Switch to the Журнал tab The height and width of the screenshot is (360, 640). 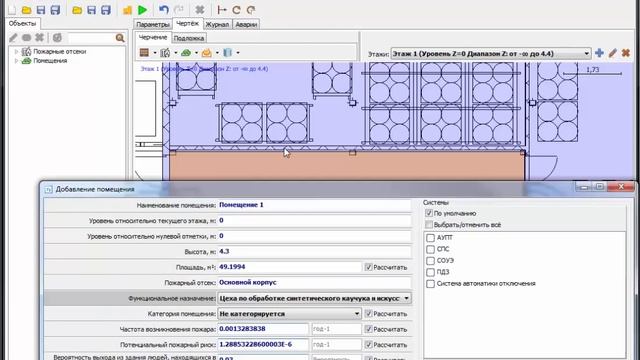217,24
